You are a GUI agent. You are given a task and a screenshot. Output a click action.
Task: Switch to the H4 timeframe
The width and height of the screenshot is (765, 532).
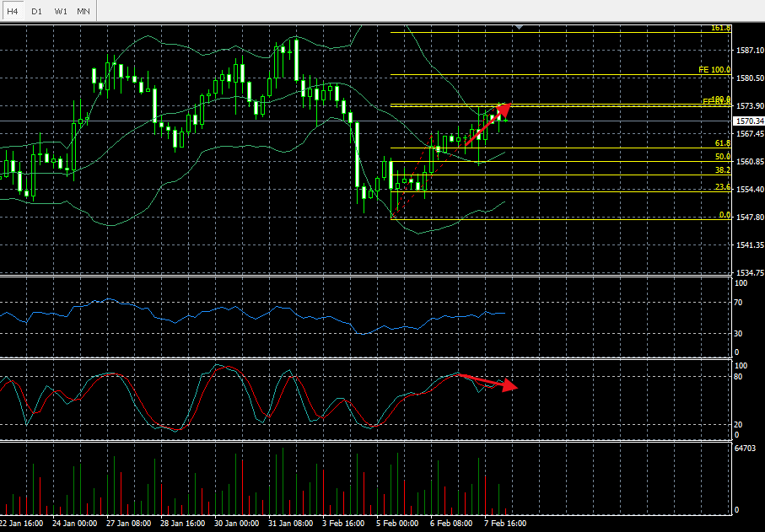(x=12, y=11)
